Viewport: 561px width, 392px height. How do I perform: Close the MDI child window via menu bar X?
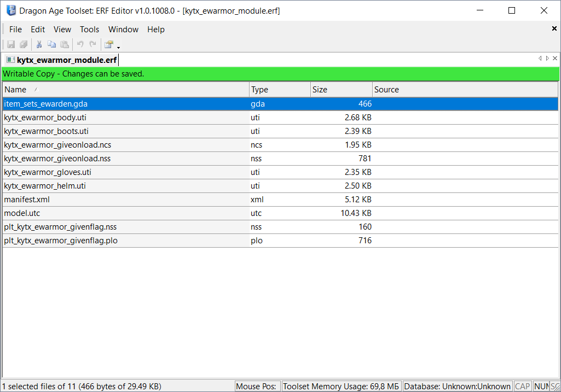click(554, 28)
